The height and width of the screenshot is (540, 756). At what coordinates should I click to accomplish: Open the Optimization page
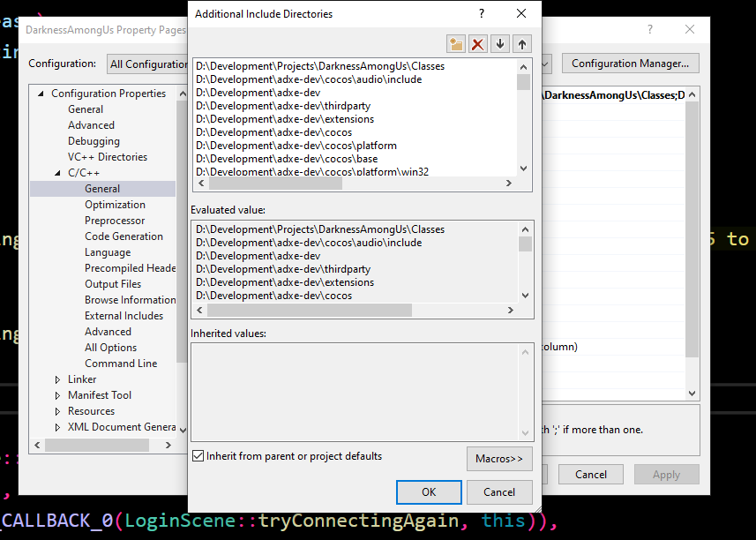click(115, 205)
